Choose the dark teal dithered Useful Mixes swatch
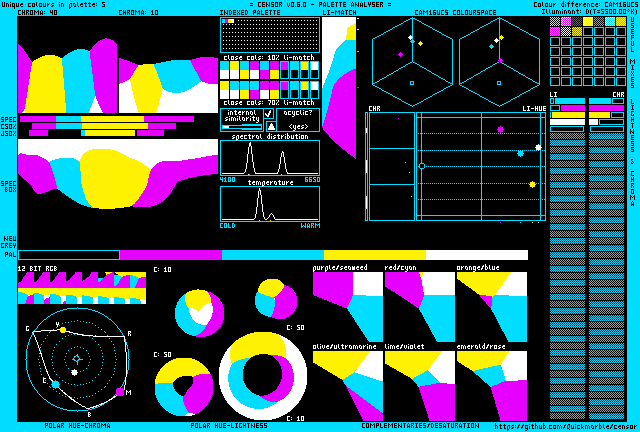This screenshot has width=640, height=432. [599, 21]
